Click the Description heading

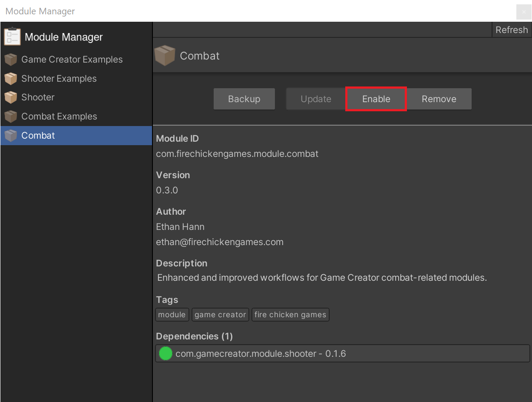[182, 263]
